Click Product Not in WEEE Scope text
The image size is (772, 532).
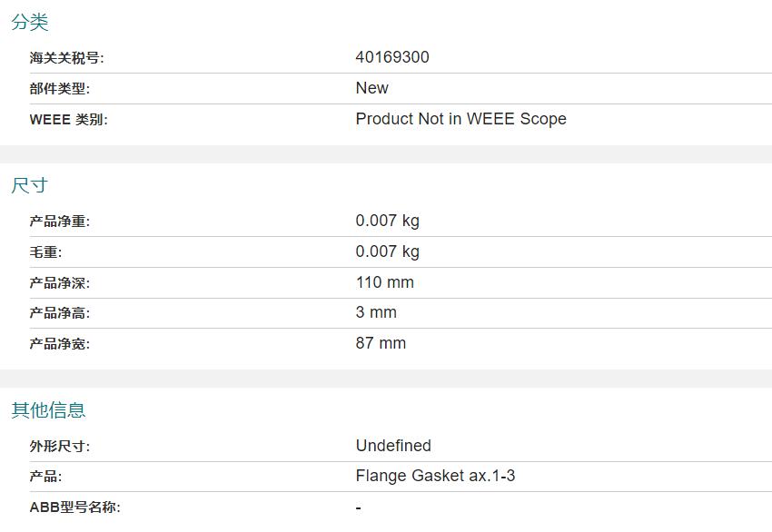pos(460,119)
